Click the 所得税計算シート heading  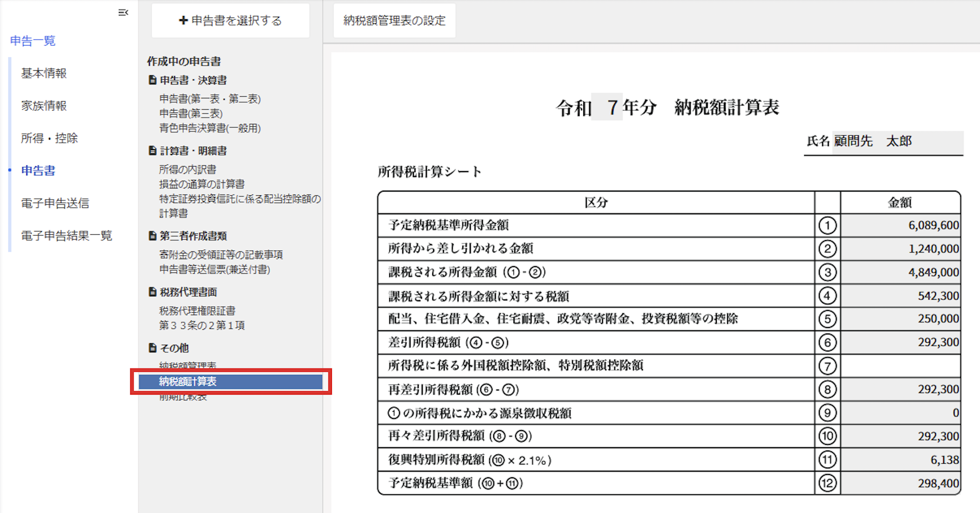tap(430, 172)
